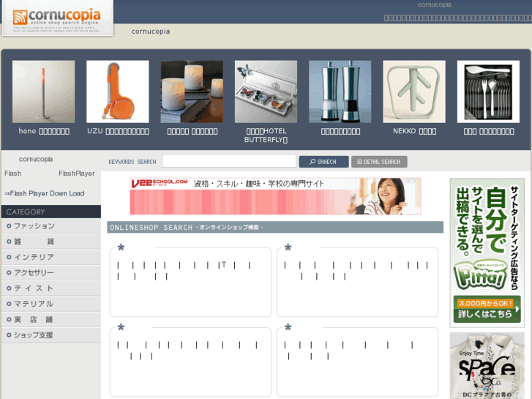The height and width of the screenshot is (399, 532).
Task: Click the plus icon on DETAIL SEARCH
Action: click(359, 162)
